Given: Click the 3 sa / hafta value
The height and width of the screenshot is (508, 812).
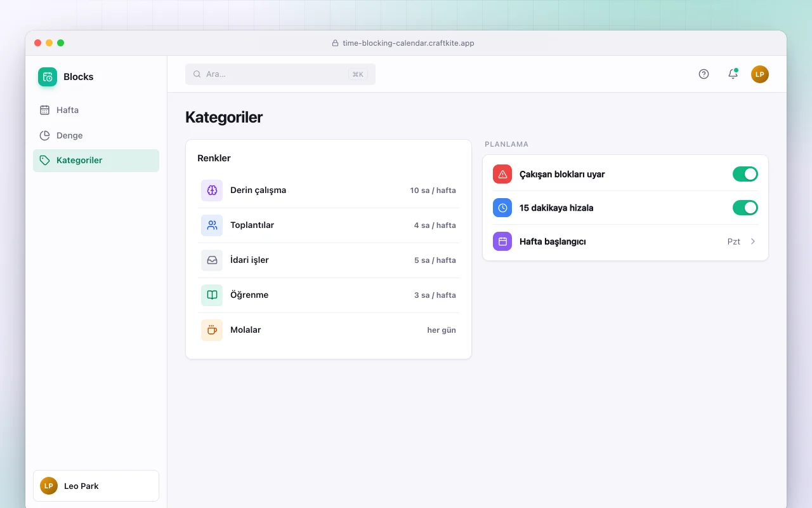Looking at the screenshot, I should click(x=435, y=295).
